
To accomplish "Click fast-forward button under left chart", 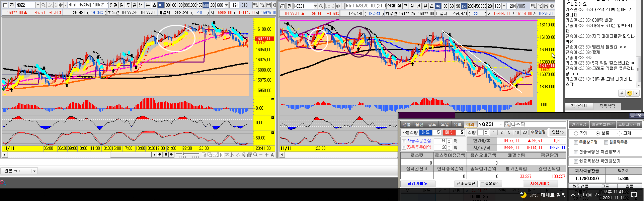I will (171, 155).
